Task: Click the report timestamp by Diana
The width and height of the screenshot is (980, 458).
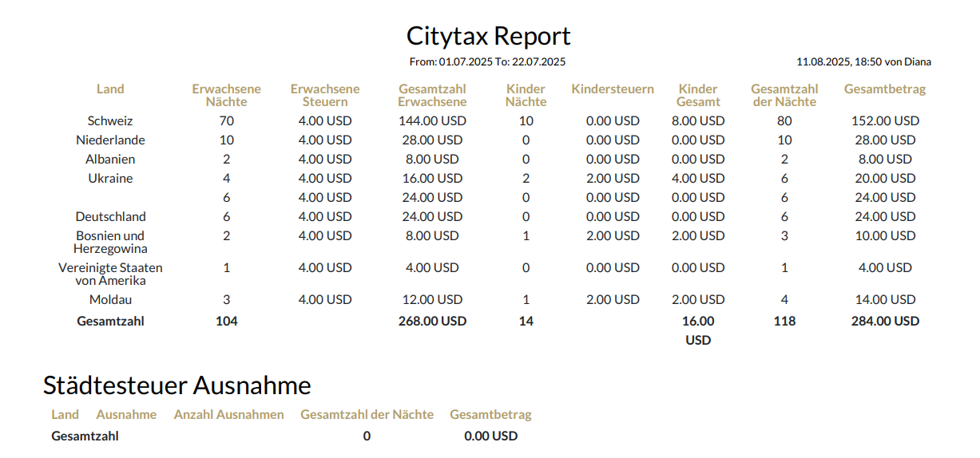Action: 863,61
